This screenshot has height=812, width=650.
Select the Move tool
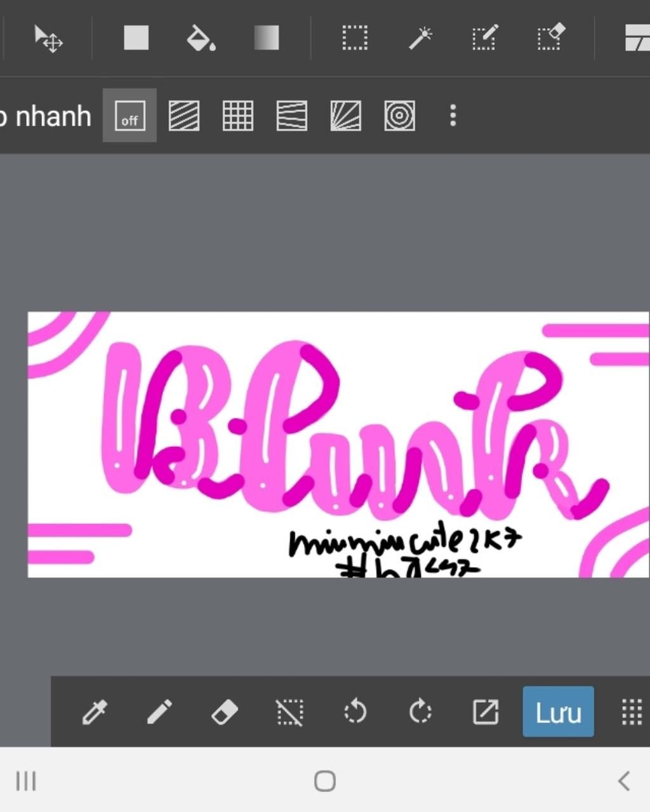pyautogui.click(x=48, y=39)
